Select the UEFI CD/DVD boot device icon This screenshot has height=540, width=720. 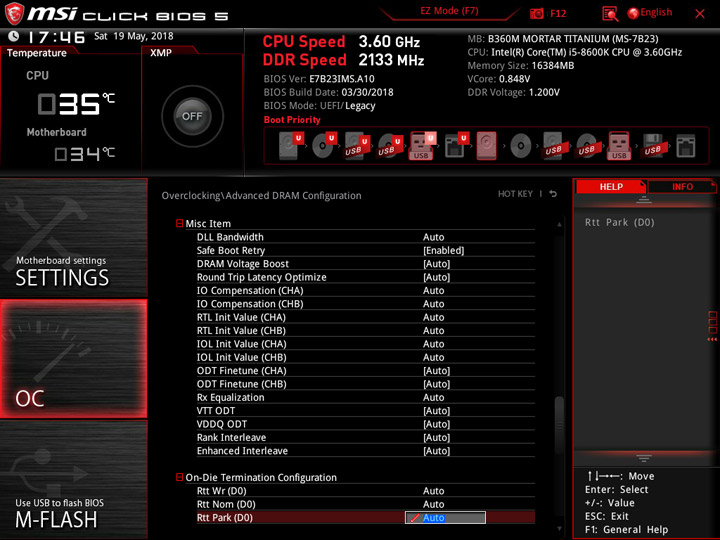pyautogui.click(x=324, y=146)
